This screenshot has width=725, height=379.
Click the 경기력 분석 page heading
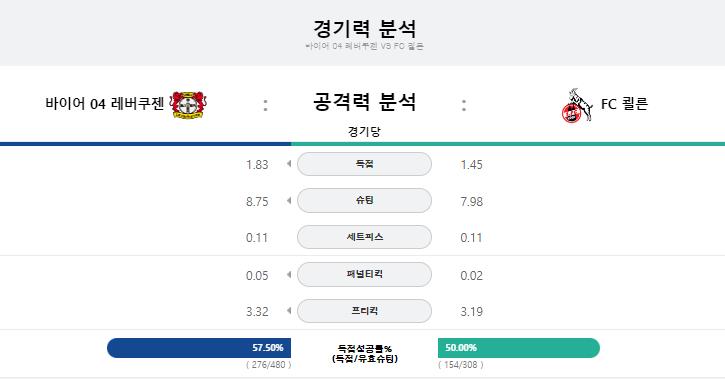click(364, 29)
